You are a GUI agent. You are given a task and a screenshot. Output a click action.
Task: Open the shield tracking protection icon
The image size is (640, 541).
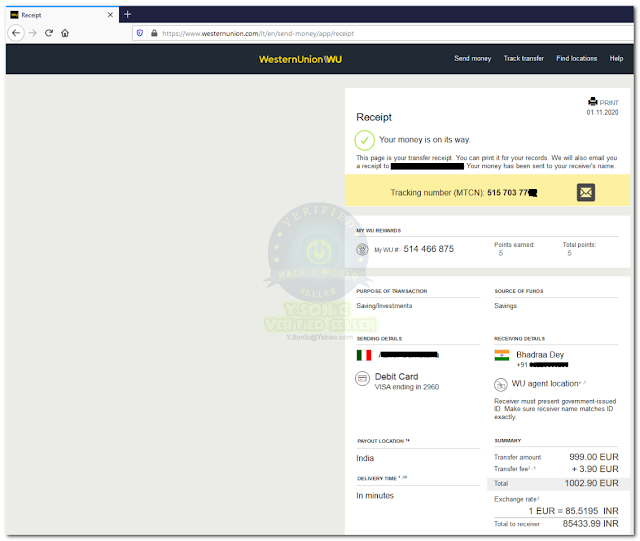[140, 33]
